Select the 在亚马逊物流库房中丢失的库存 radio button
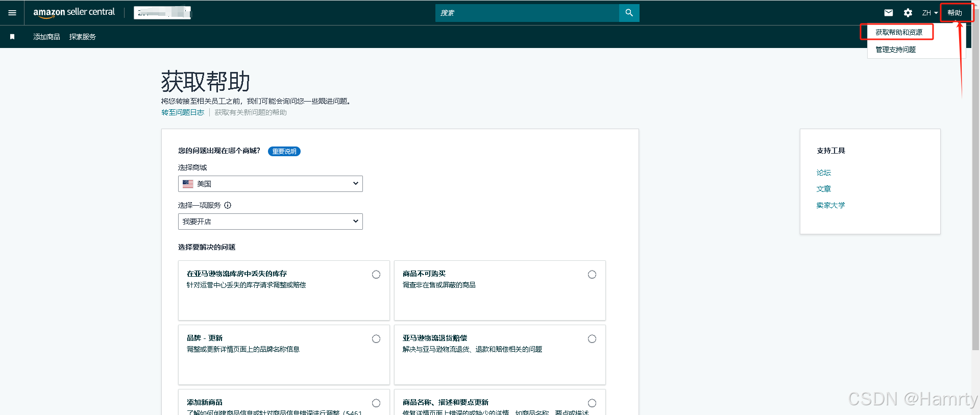The height and width of the screenshot is (415, 980). pyautogui.click(x=376, y=275)
